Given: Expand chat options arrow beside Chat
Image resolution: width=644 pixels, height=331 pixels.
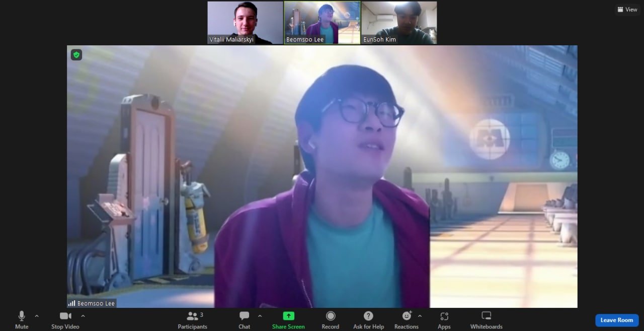Looking at the screenshot, I should 260,316.
